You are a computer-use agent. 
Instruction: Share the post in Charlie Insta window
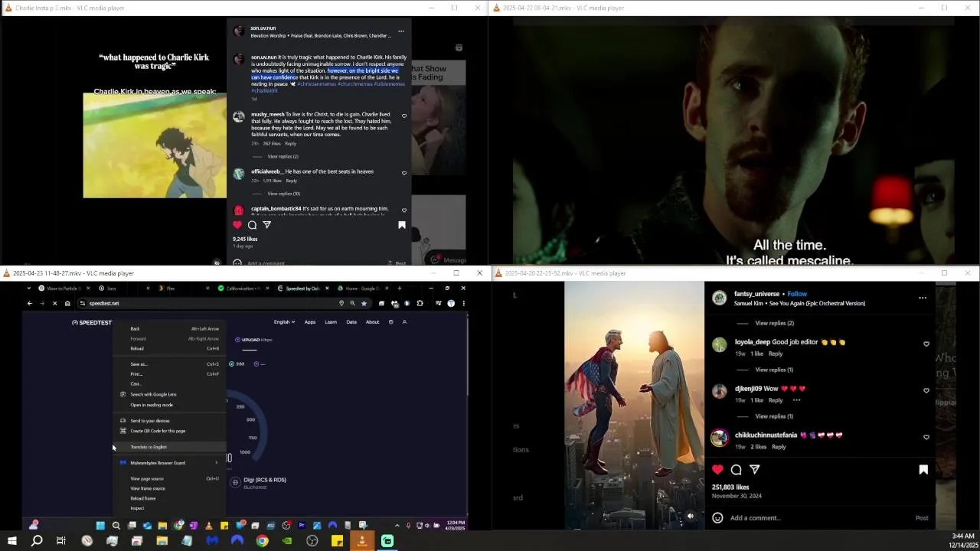tap(266, 225)
